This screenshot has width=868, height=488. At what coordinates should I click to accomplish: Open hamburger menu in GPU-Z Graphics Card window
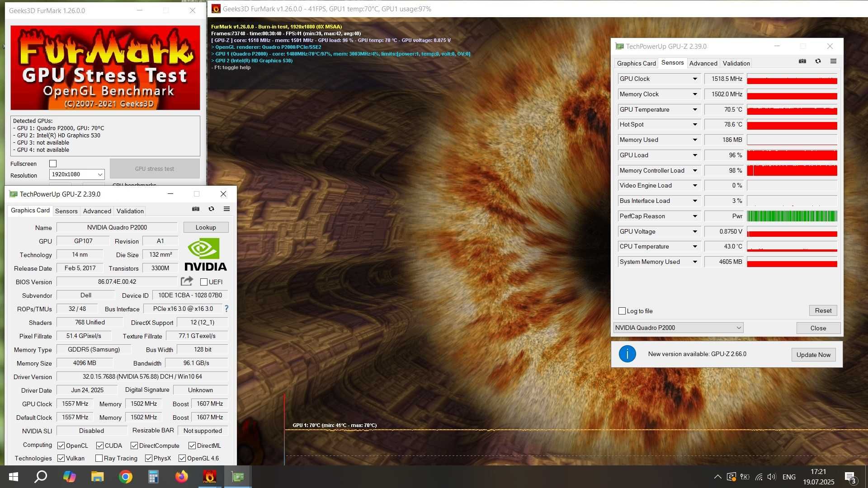click(x=226, y=209)
